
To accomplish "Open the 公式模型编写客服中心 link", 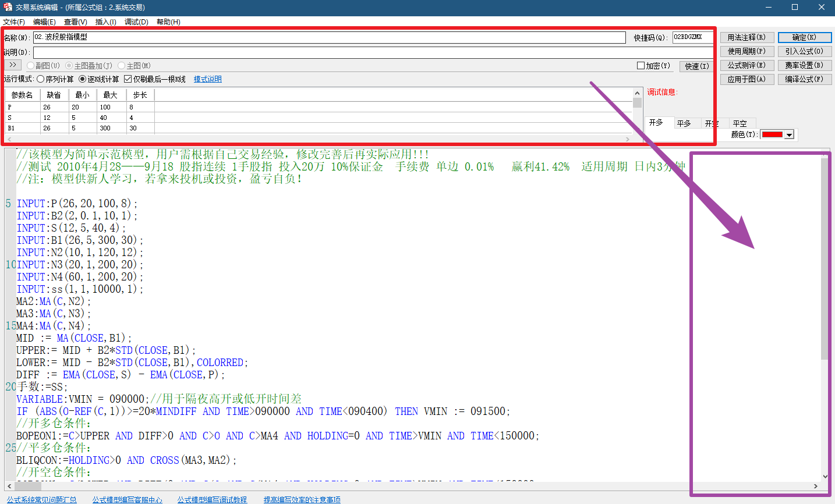I will tap(128, 500).
